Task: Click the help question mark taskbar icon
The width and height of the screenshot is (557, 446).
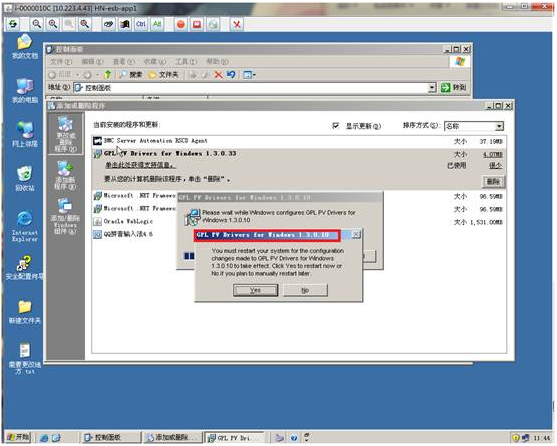Action: click(293, 438)
